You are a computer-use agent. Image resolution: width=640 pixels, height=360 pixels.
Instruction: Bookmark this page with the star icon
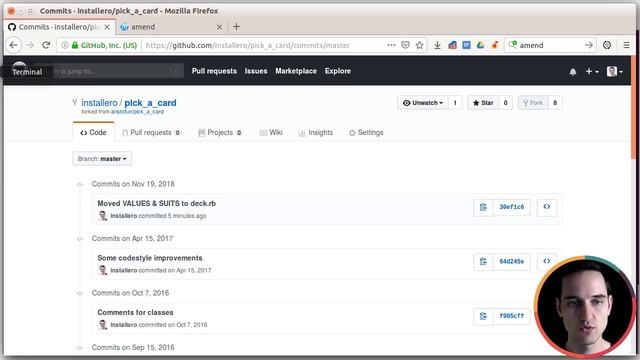[419, 45]
